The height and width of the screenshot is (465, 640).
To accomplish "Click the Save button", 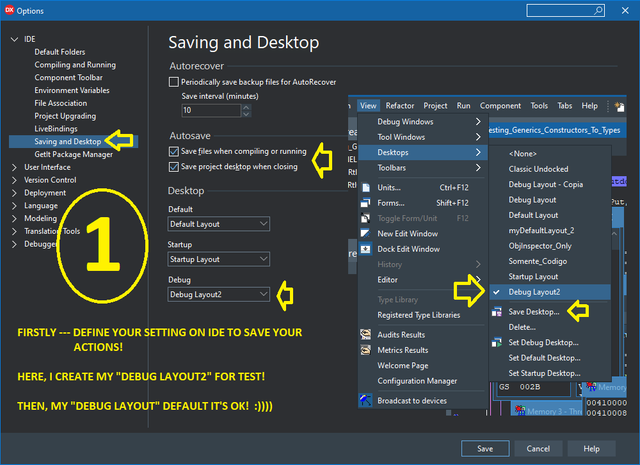I will coord(485,449).
